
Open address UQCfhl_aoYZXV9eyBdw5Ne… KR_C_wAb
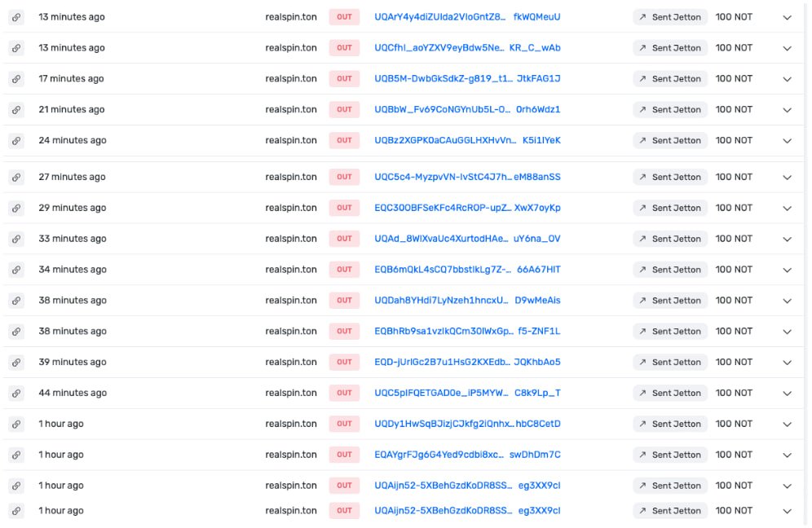(x=467, y=48)
